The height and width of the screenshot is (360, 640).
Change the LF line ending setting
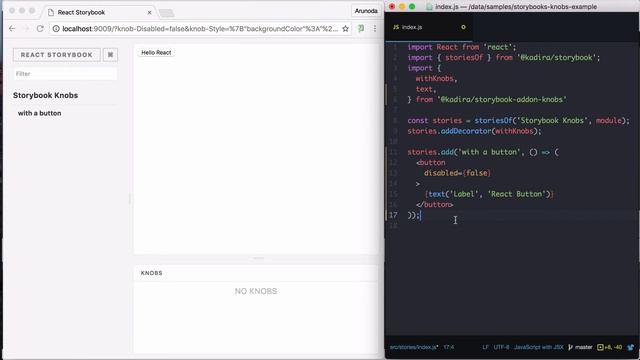coord(485,347)
